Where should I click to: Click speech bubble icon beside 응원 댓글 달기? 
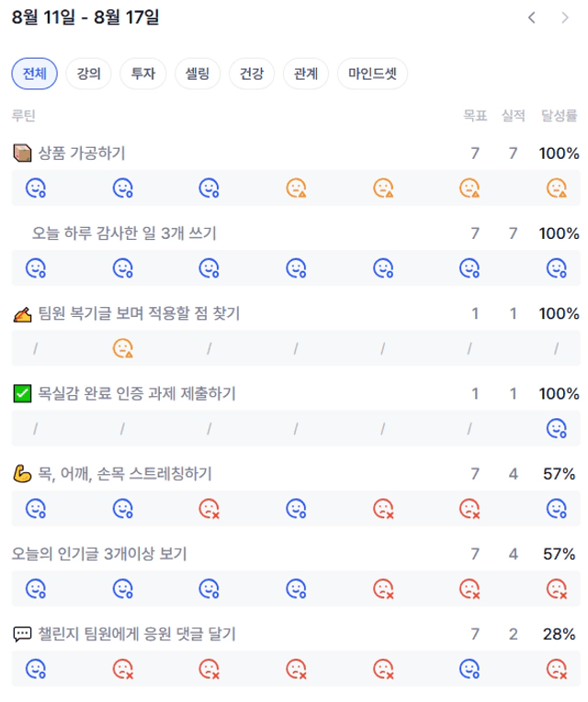pyautogui.click(x=22, y=634)
